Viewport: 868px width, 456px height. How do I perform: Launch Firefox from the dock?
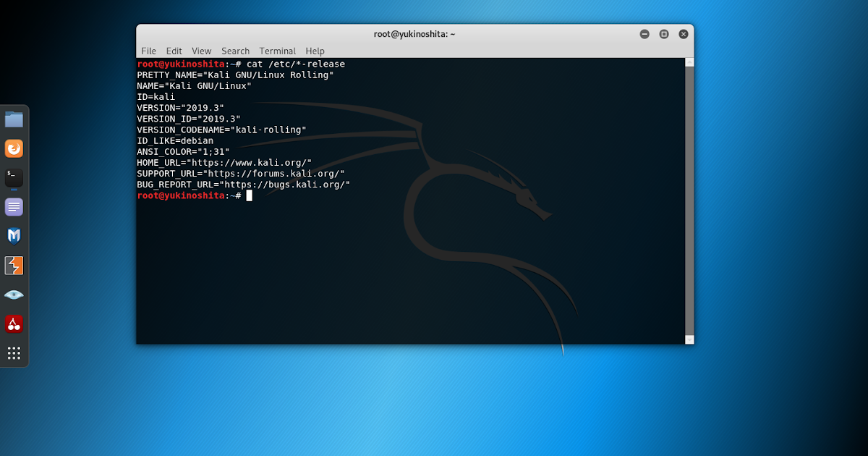[x=14, y=148]
